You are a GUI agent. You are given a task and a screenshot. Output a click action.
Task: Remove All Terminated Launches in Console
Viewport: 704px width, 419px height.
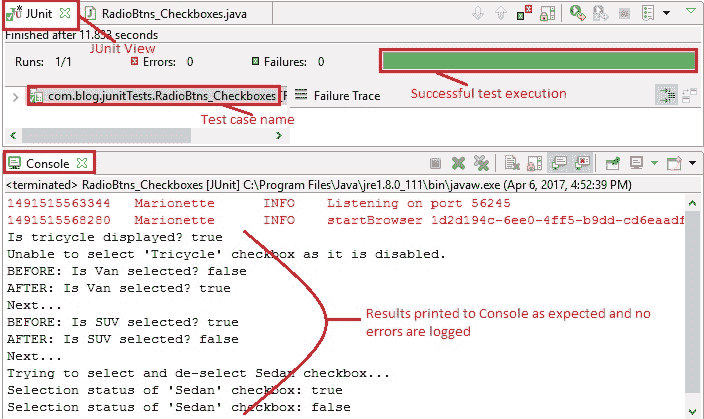[x=481, y=163]
